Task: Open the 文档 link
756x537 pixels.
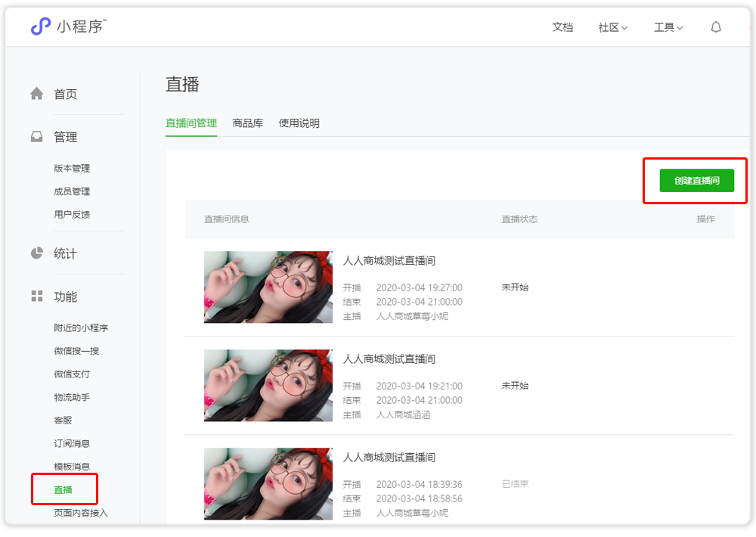Action: point(562,27)
